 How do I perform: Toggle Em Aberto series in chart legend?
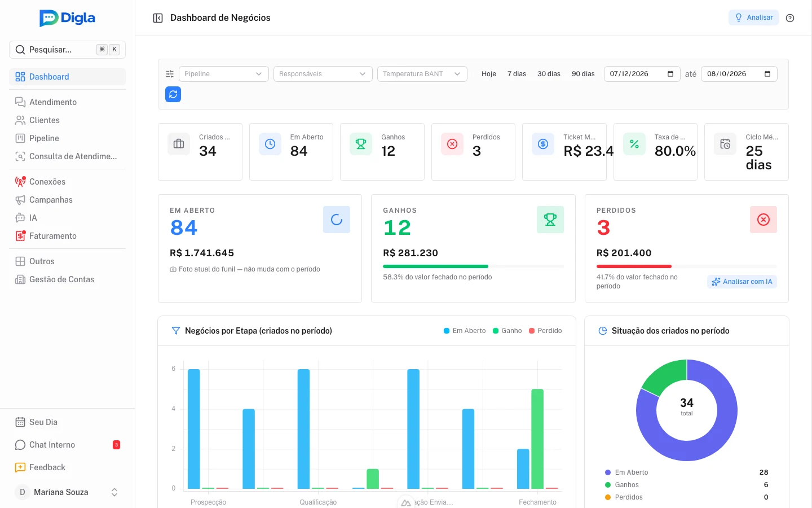click(465, 331)
